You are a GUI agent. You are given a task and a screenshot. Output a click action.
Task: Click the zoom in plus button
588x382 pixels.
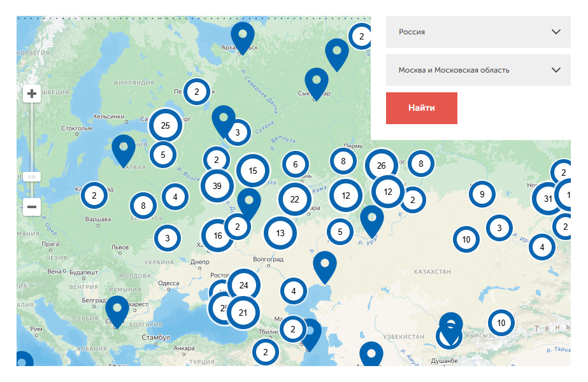pyautogui.click(x=32, y=94)
